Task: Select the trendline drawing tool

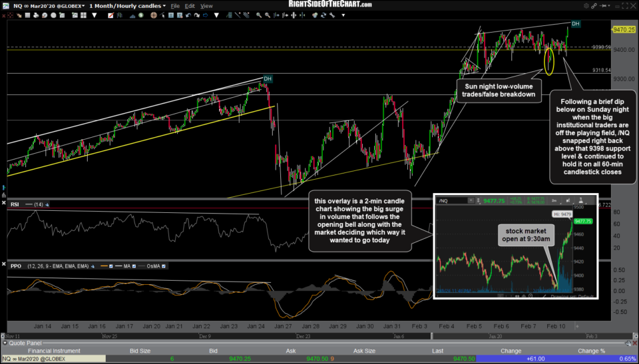Action: click(x=237, y=15)
